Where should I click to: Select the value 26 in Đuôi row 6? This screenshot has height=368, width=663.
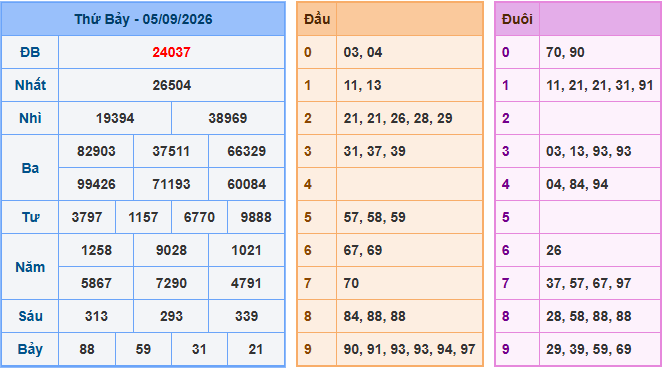pyautogui.click(x=553, y=250)
